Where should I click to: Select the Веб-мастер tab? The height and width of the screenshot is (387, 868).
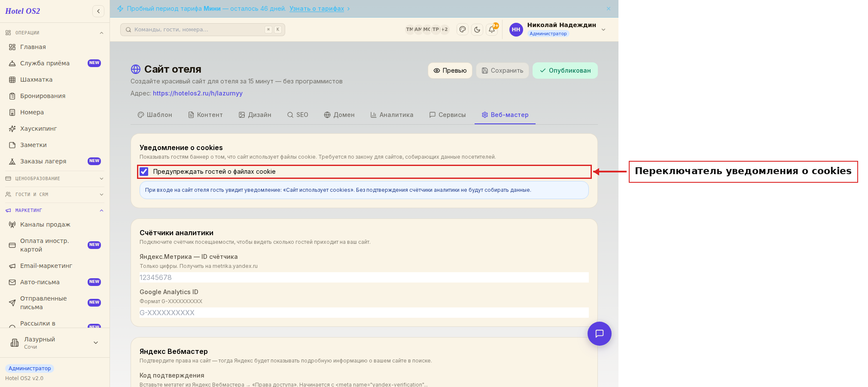pyautogui.click(x=505, y=115)
